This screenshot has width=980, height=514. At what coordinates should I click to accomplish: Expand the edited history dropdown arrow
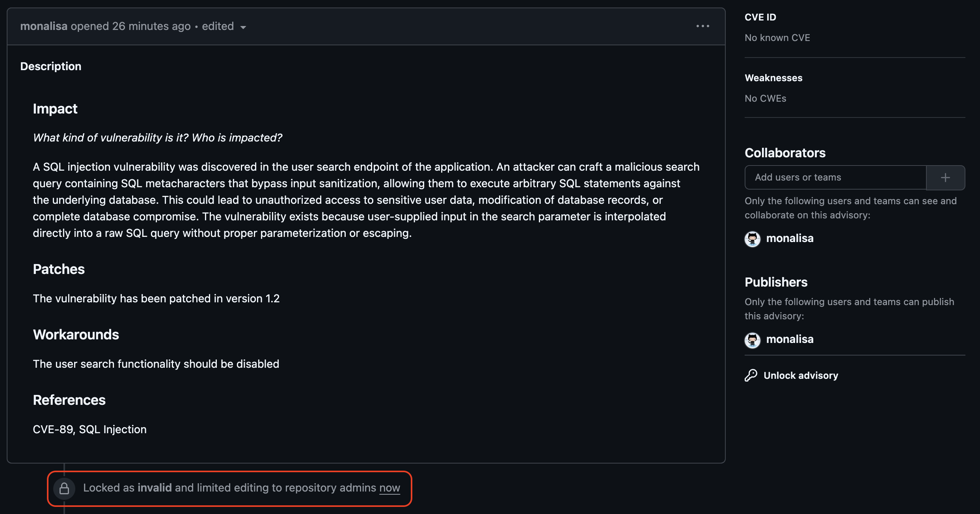[x=243, y=27]
